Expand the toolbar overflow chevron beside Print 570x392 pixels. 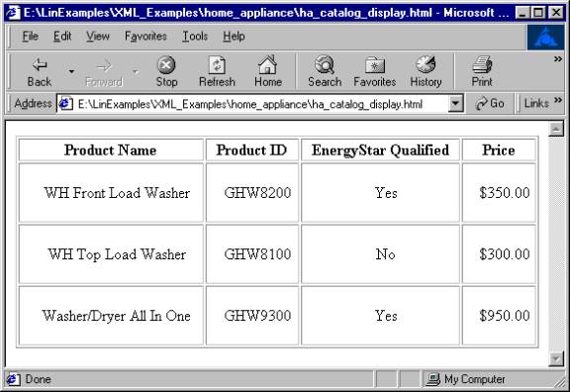point(558,59)
